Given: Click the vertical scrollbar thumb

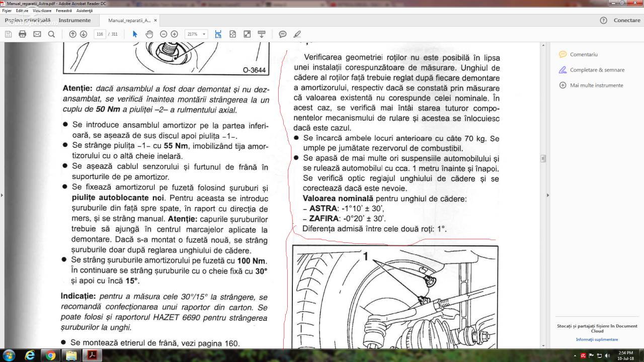Looking at the screenshot, I should point(543,159).
